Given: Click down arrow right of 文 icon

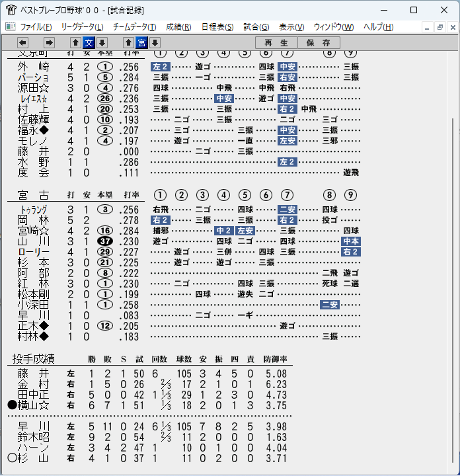Looking at the screenshot, I should [x=102, y=43].
